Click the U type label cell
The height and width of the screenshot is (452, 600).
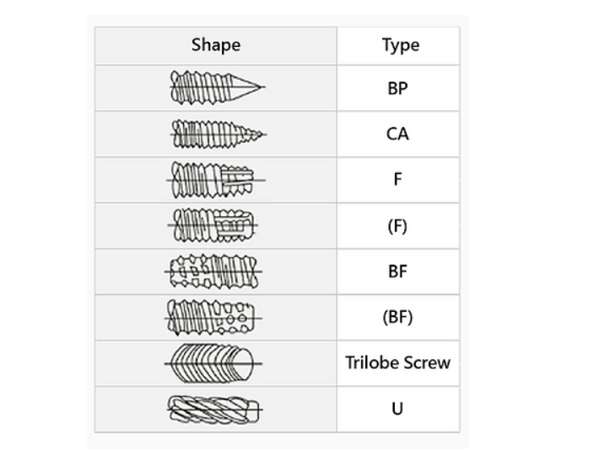(x=398, y=409)
